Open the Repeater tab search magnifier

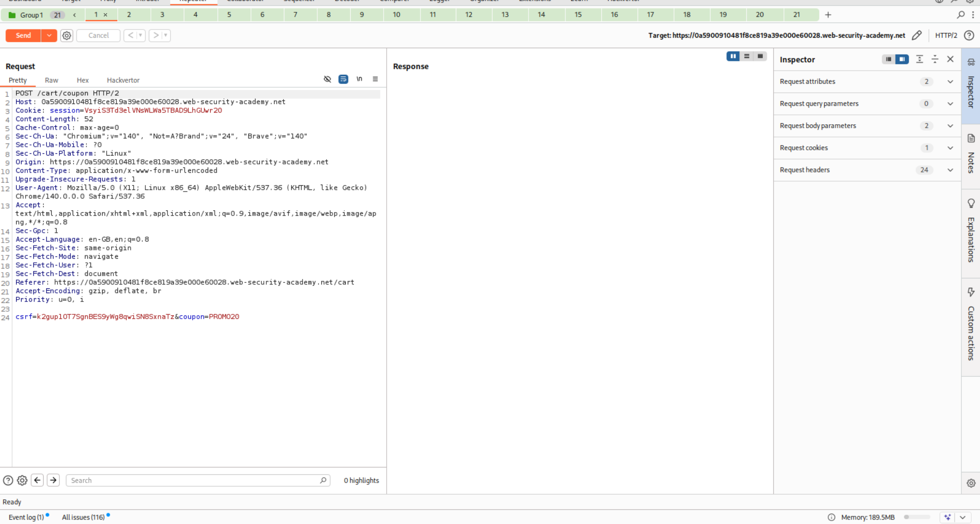click(960, 15)
